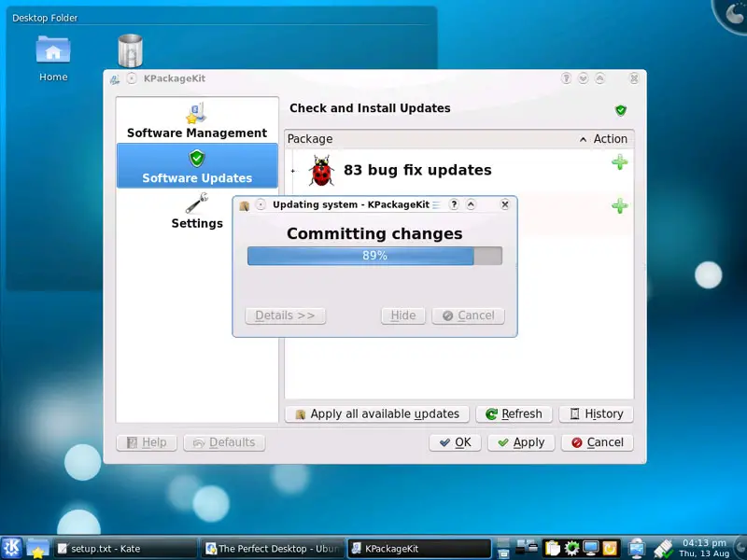The height and width of the screenshot is (560, 747).
Task: Show Details in Updating system dialog
Action: coord(286,315)
